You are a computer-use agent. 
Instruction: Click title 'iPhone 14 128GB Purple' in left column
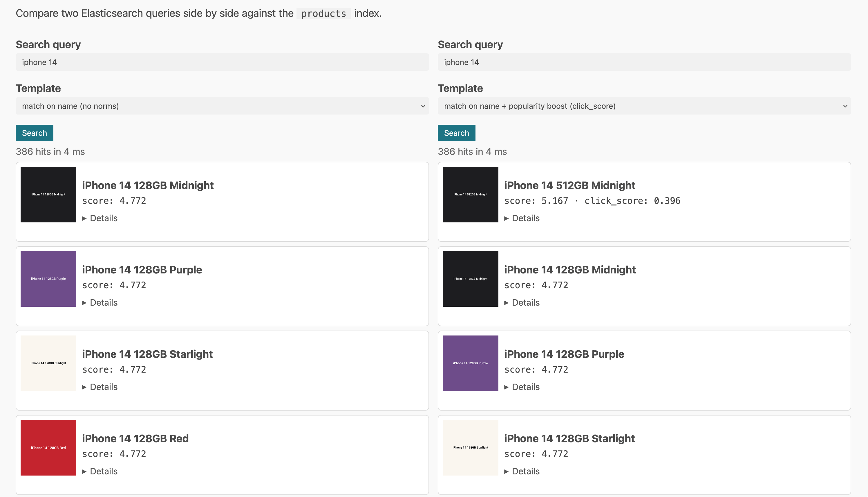142,270
